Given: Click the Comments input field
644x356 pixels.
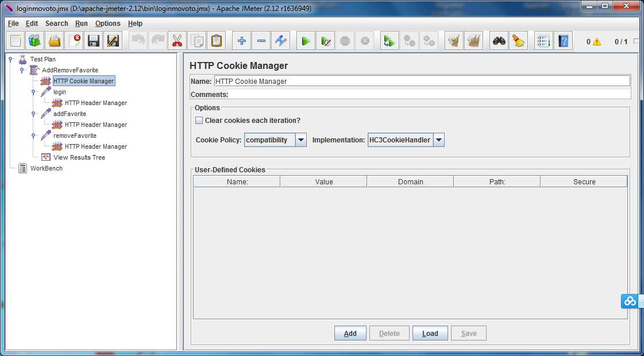Looking at the screenshot, I should [x=430, y=94].
